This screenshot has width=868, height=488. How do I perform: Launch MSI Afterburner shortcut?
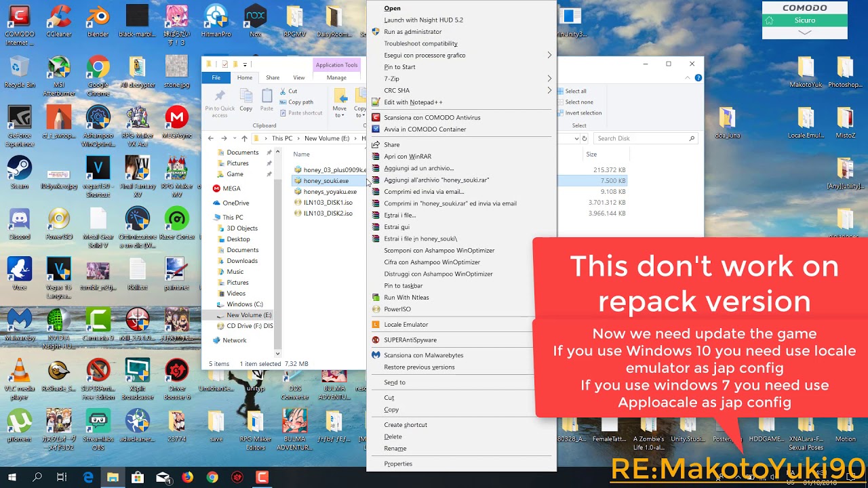(59, 75)
